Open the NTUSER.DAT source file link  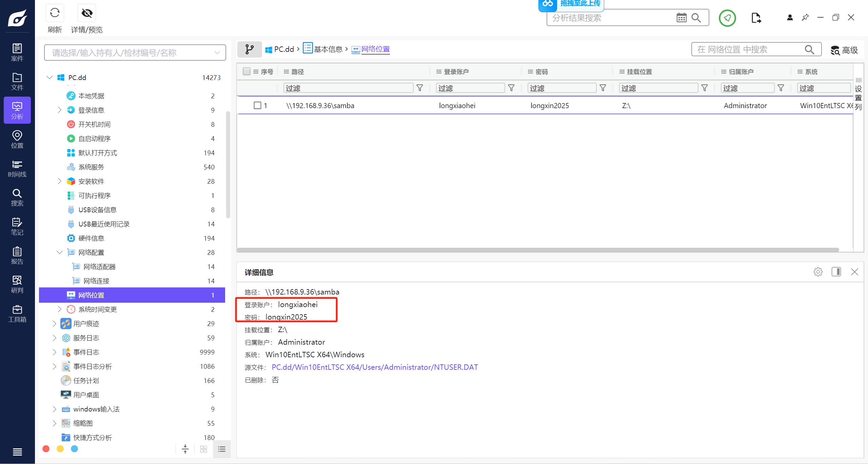pyautogui.click(x=375, y=367)
